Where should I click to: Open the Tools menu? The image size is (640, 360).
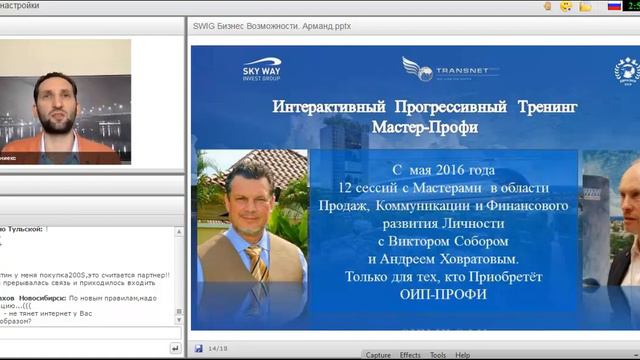pos(438,355)
